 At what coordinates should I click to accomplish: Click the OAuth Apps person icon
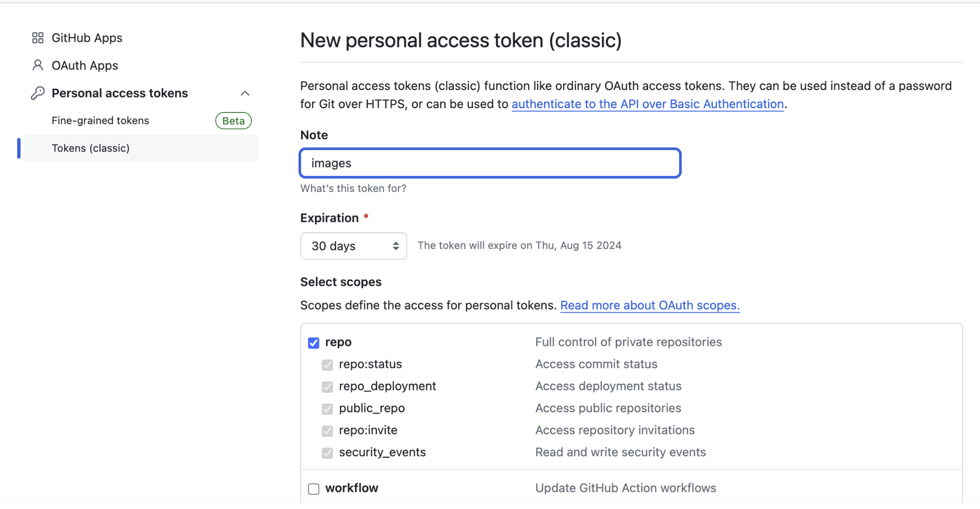click(38, 65)
